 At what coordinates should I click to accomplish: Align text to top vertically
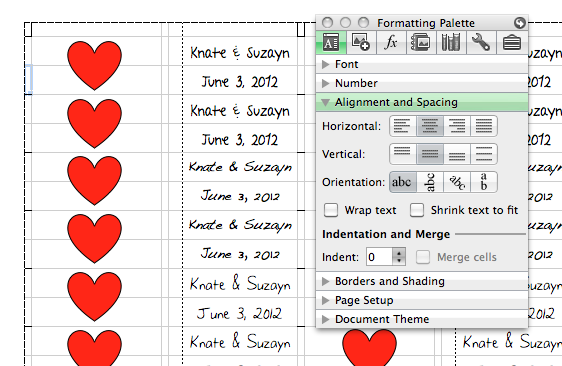(403, 154)
